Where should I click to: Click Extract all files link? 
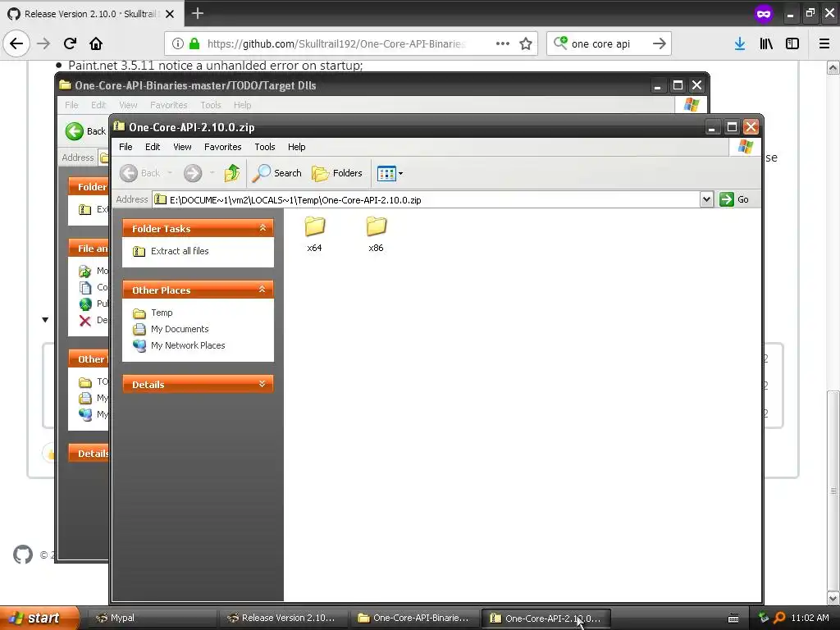click(180, 251)
